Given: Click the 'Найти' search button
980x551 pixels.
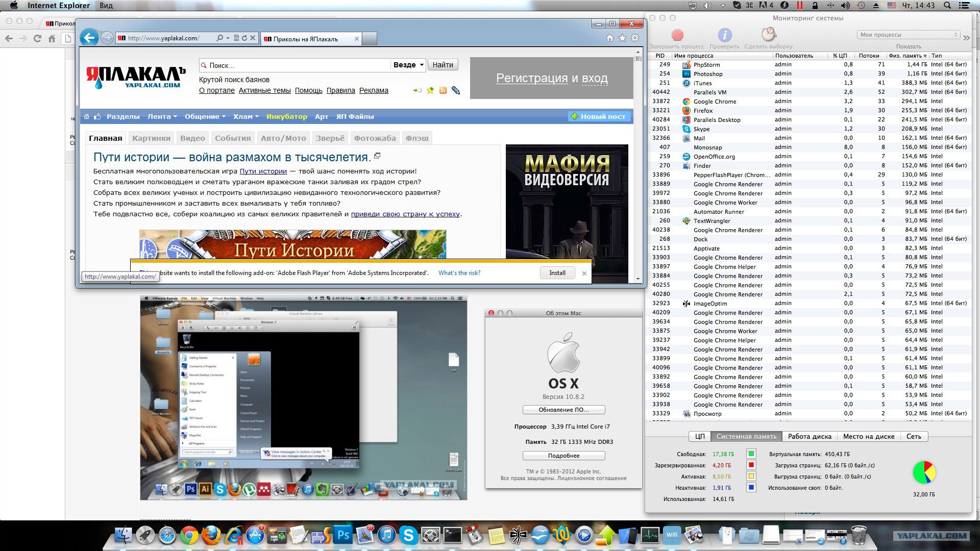Looking at the screenshot, I should pos(443,65).
